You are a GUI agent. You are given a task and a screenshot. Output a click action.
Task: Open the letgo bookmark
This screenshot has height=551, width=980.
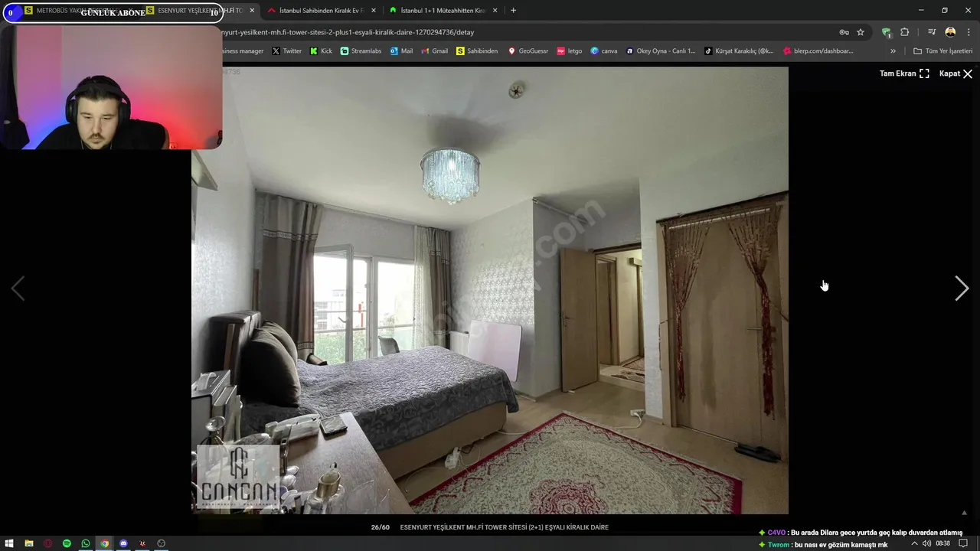pos(570,51)
